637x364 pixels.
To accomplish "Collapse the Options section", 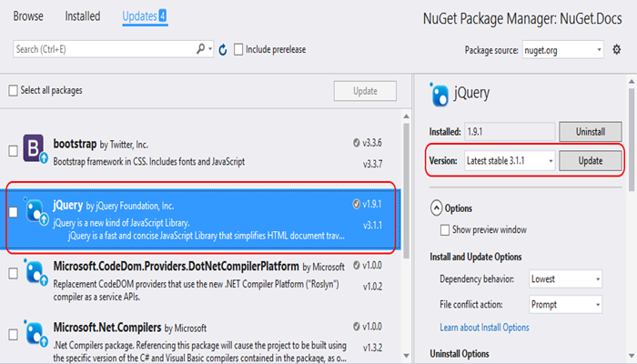I will click(438, 207).
